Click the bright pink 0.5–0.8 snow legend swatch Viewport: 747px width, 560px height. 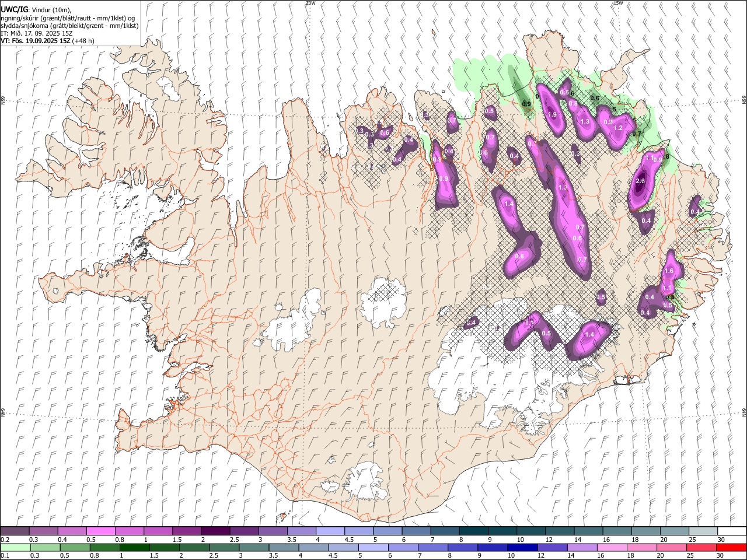tap(101, 531)
